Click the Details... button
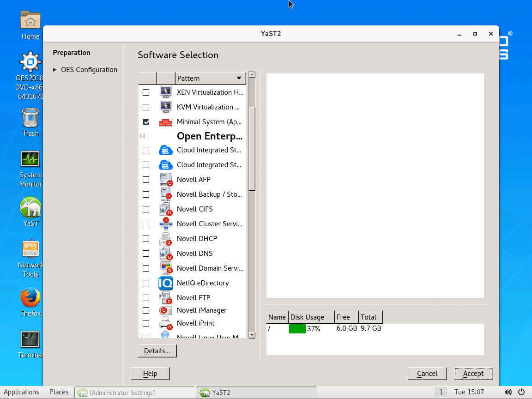The image size is (532, 399). [157, 351]
